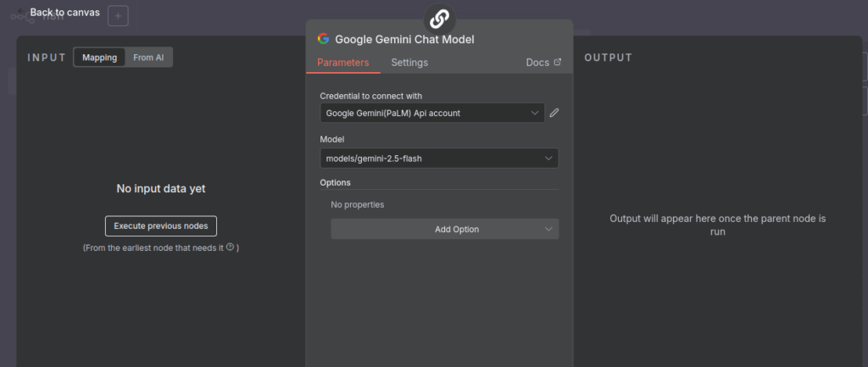Click the chevron arrow on the credential field
Image resolution: width=868 pixels, height=367 pixels.
[x=534, y=113]
